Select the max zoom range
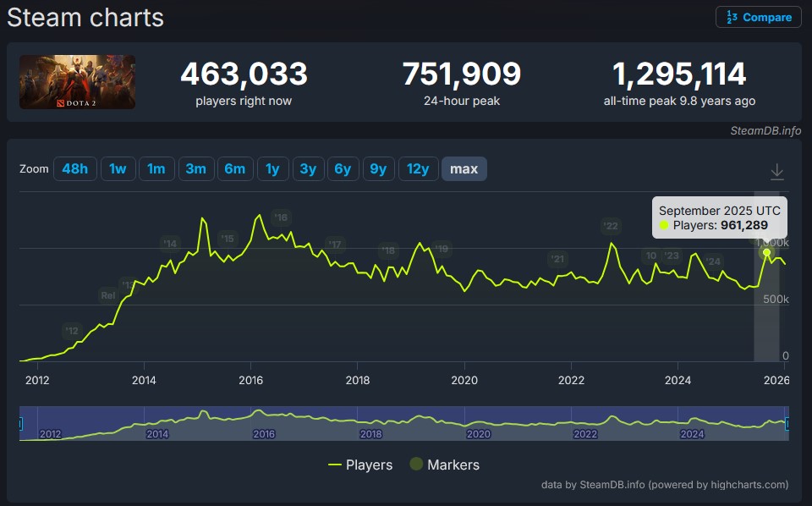 (464, 169)
